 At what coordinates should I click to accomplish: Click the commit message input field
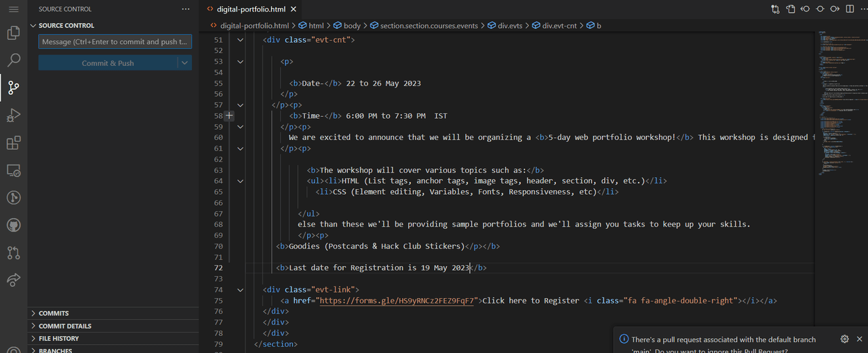tap(115, 42)
